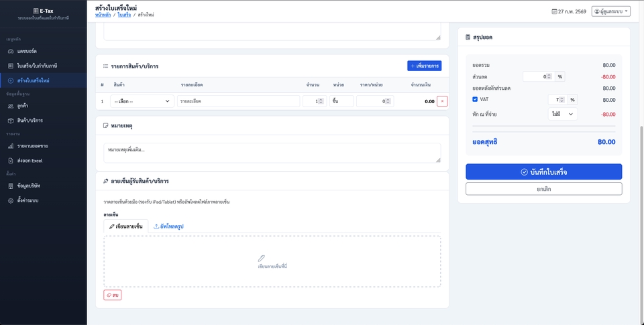Click the products/services box icon
The width and height of the screenshot is (644, 325).
point(11,120)
